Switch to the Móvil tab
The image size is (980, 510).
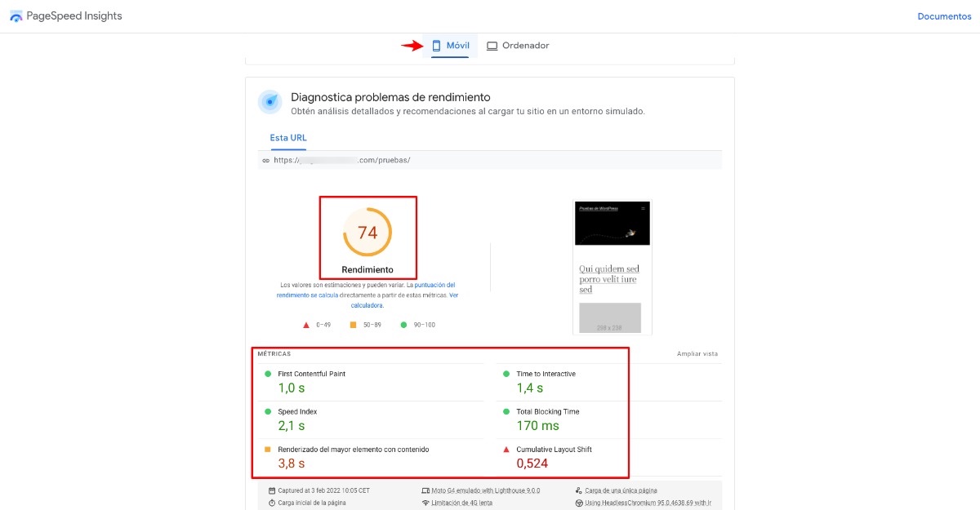tap(450, 46)
